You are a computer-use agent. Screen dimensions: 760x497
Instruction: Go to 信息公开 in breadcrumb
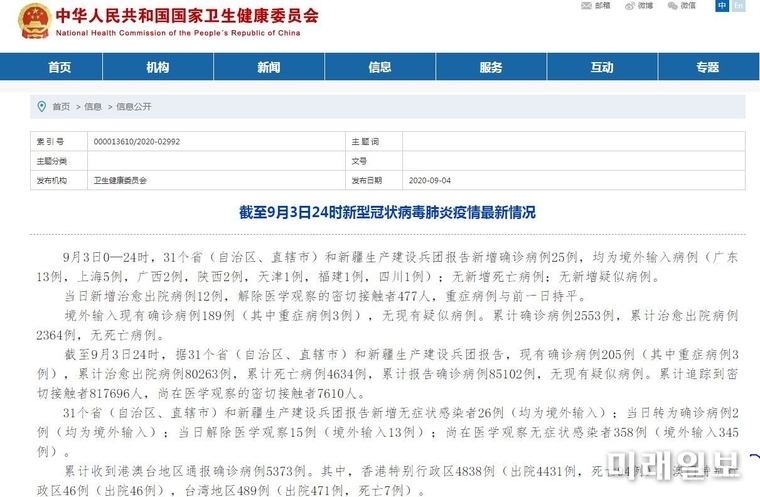pyautogui.click(x=134, y=107)
